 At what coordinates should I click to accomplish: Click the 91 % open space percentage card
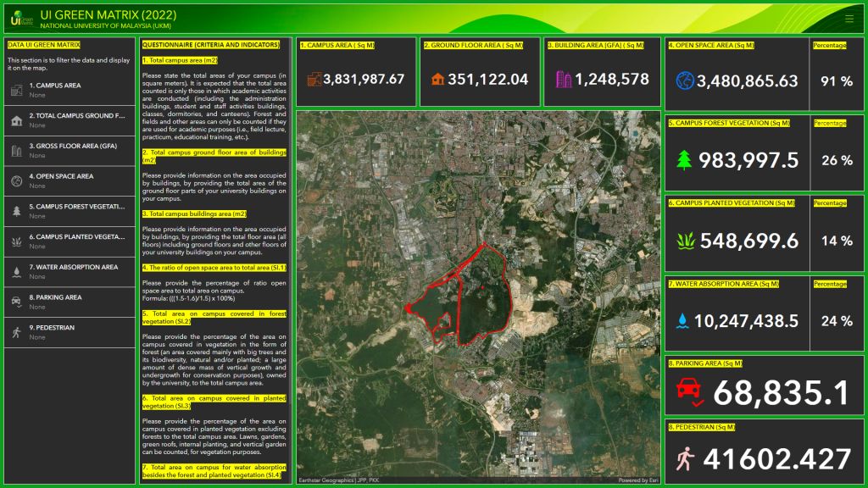coord(837,81)
